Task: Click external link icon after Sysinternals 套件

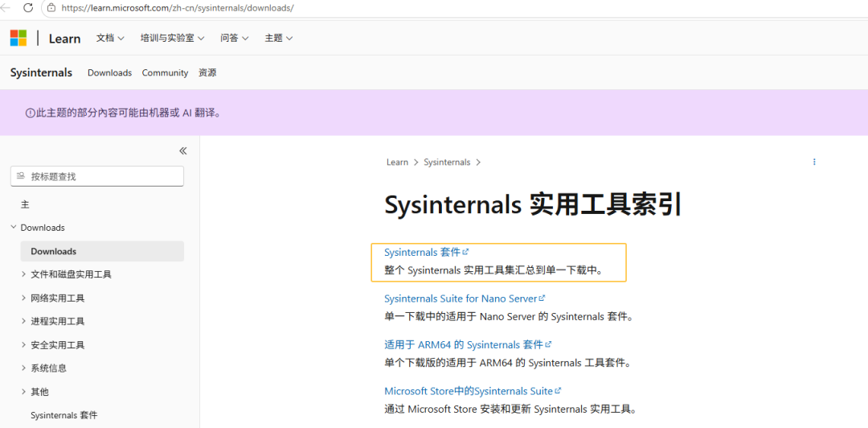Action: 465,252
